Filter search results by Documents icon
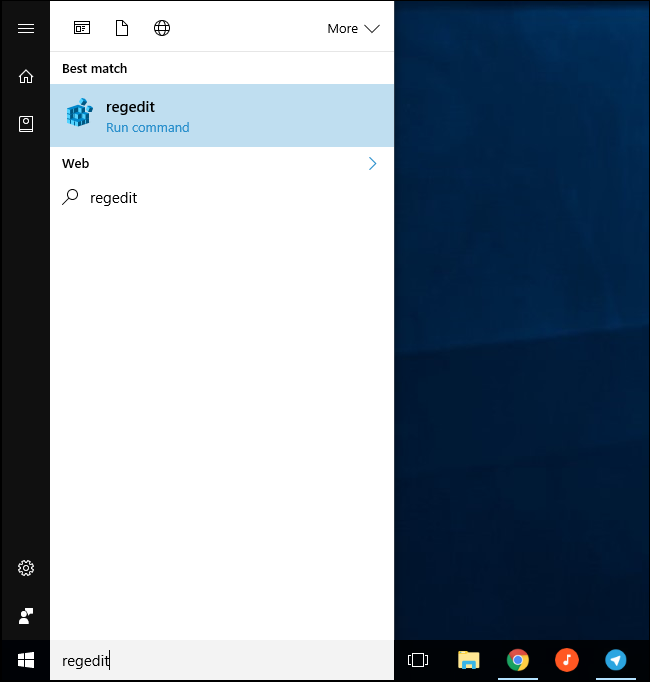Viewport: 650px width, 682px height. [x=122, y=28]
